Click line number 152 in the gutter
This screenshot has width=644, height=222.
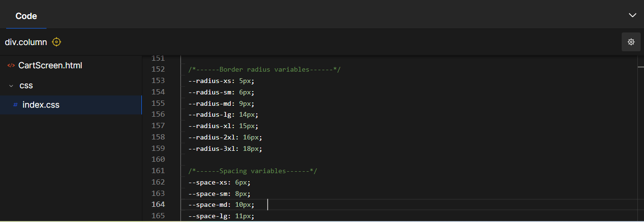tap(158, 69)
